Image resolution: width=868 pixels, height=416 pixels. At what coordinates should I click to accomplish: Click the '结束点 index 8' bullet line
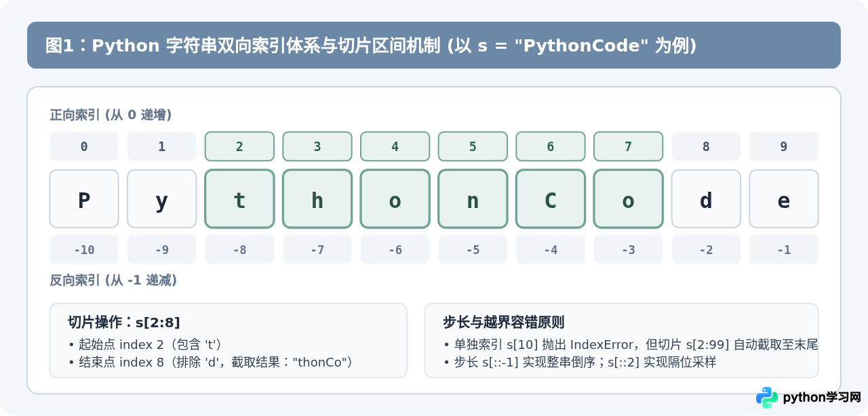211,362
